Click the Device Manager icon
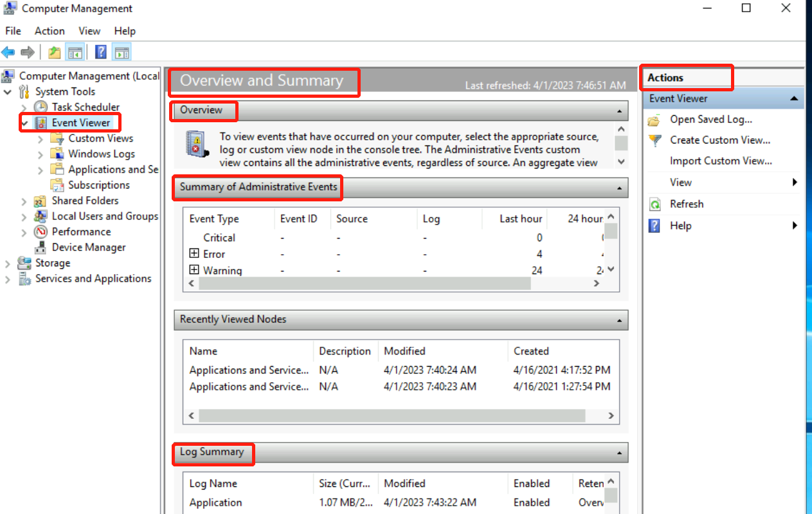The height and width of the screenshot is (514, 812). [x=41, y=248]
